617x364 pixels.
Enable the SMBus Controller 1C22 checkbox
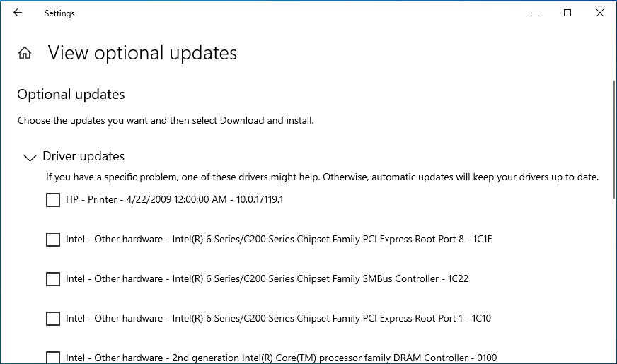(x=53, y=279)
